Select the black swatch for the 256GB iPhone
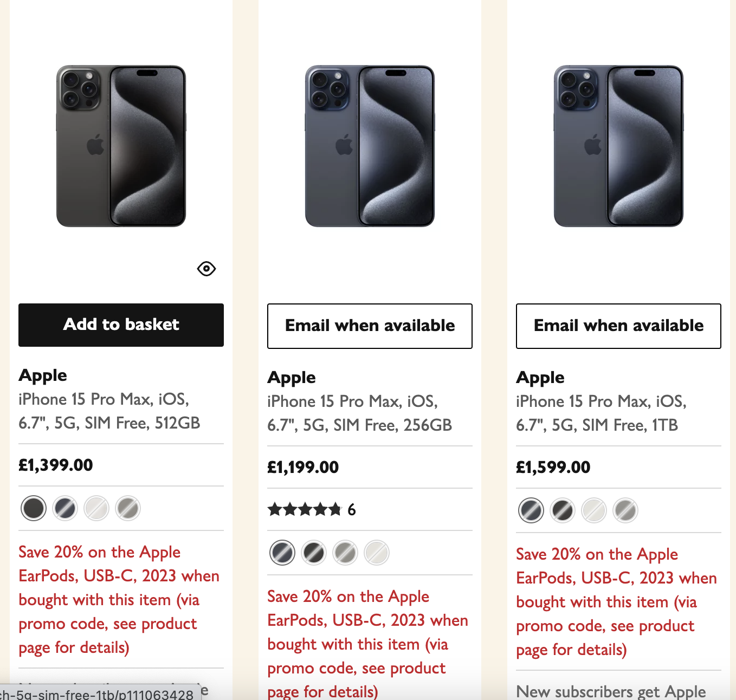Viewport: 736px width, 700px height. tap(314, 553)
